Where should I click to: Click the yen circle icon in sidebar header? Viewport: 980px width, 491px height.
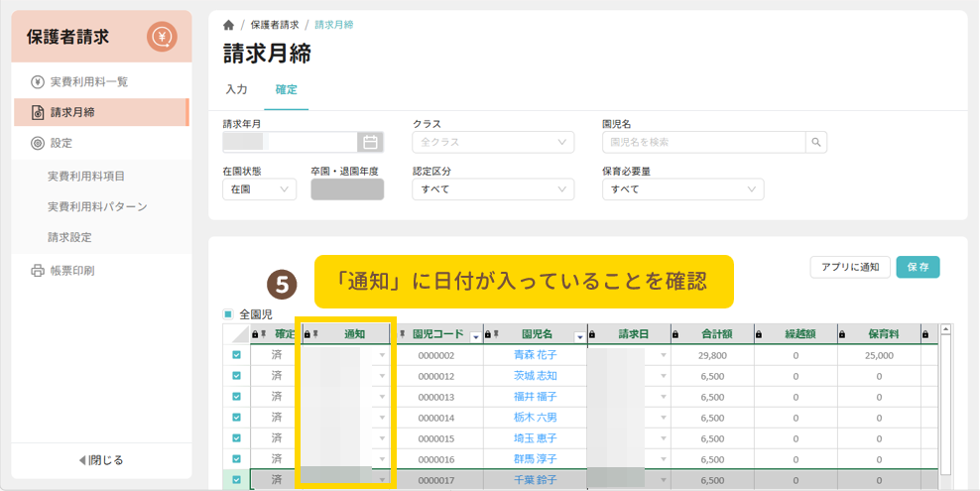[162, 38]
